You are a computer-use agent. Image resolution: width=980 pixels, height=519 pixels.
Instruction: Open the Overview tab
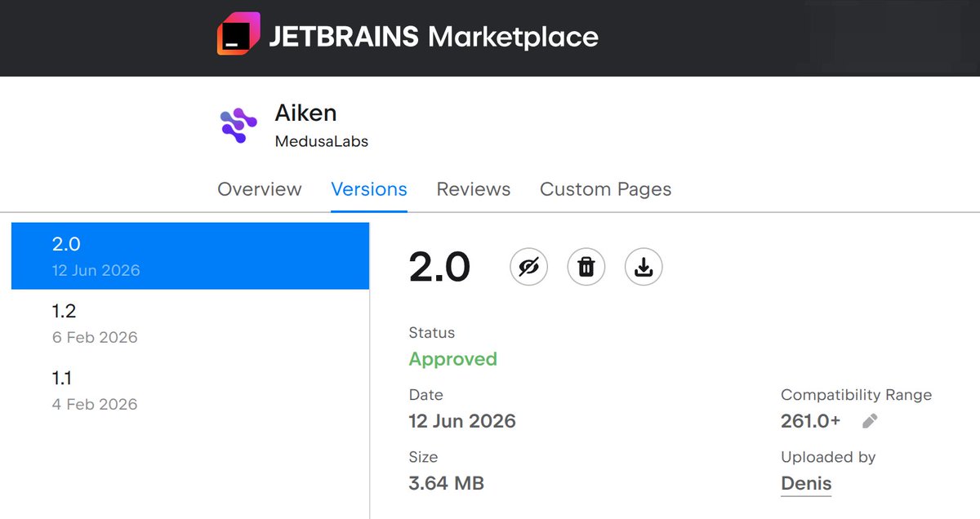click(x=260, y=189)
